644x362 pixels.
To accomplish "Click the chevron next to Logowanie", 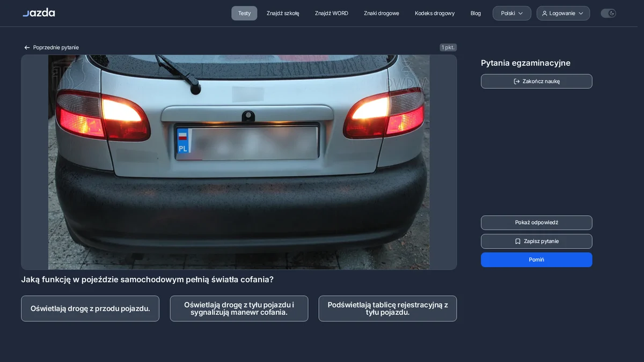I will point(582,13).
